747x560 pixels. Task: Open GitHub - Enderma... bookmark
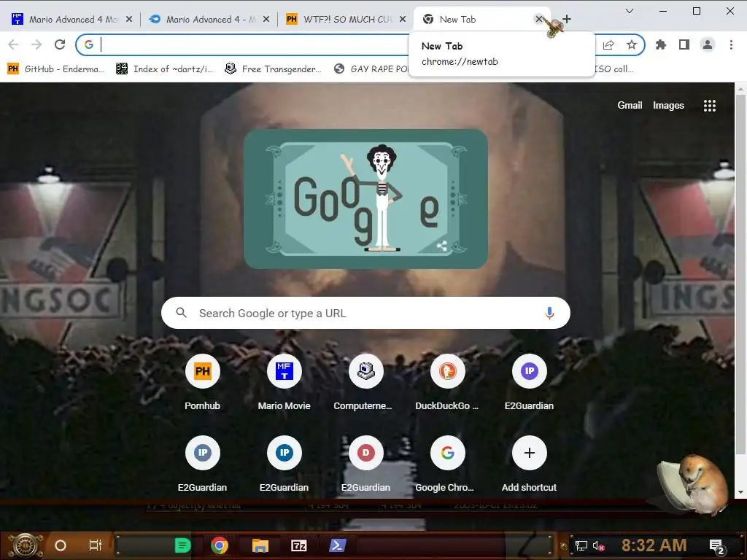(56, 69)
